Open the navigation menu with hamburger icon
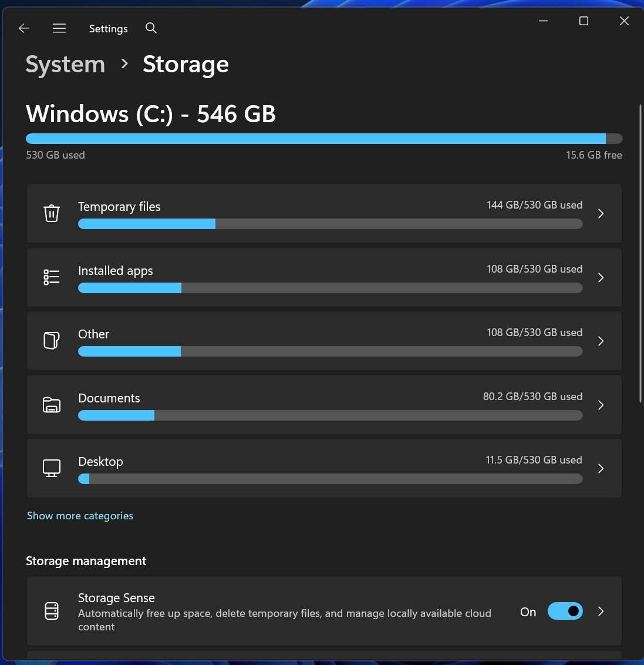 pyautogui.click(x=59, y=28)
